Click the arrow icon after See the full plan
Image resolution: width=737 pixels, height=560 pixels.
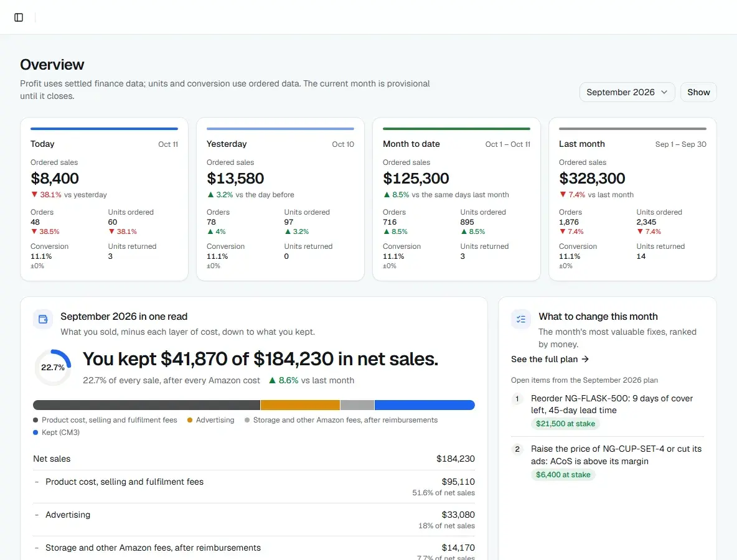coord(585,359)
